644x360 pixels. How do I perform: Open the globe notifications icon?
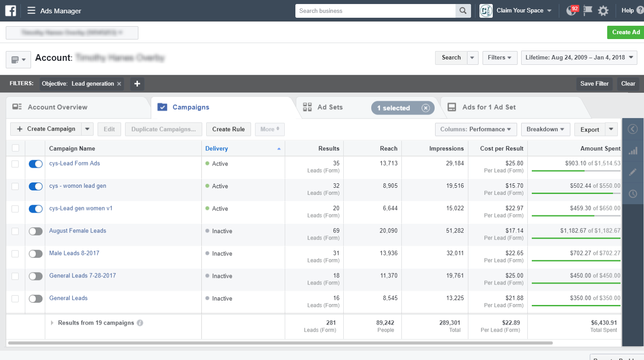coord(570,11)
